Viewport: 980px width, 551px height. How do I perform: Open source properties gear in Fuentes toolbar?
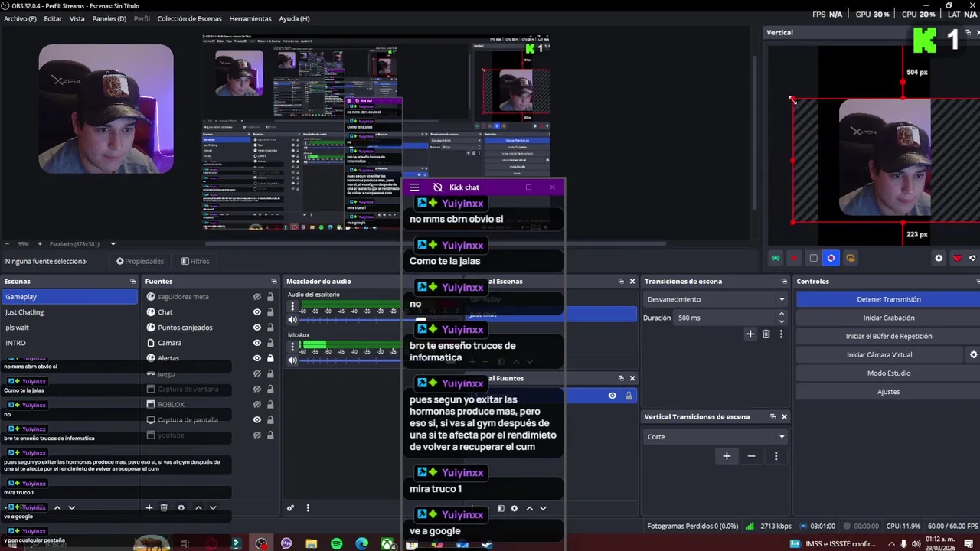point(181,508)
